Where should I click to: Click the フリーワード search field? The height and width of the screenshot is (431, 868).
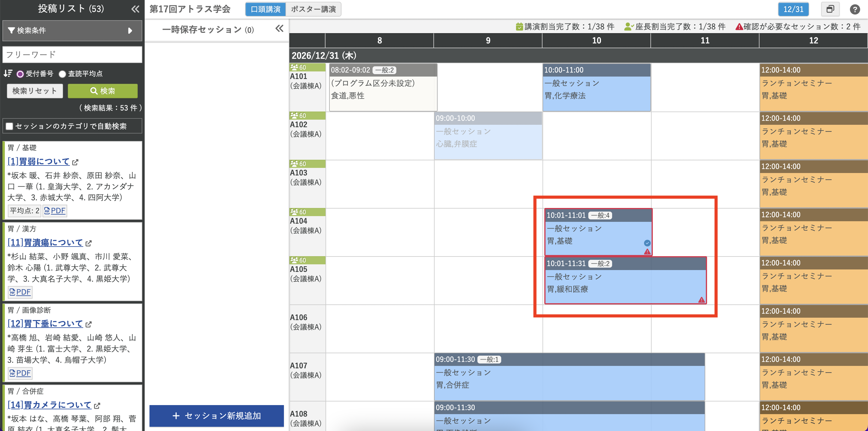pos(72,55)
